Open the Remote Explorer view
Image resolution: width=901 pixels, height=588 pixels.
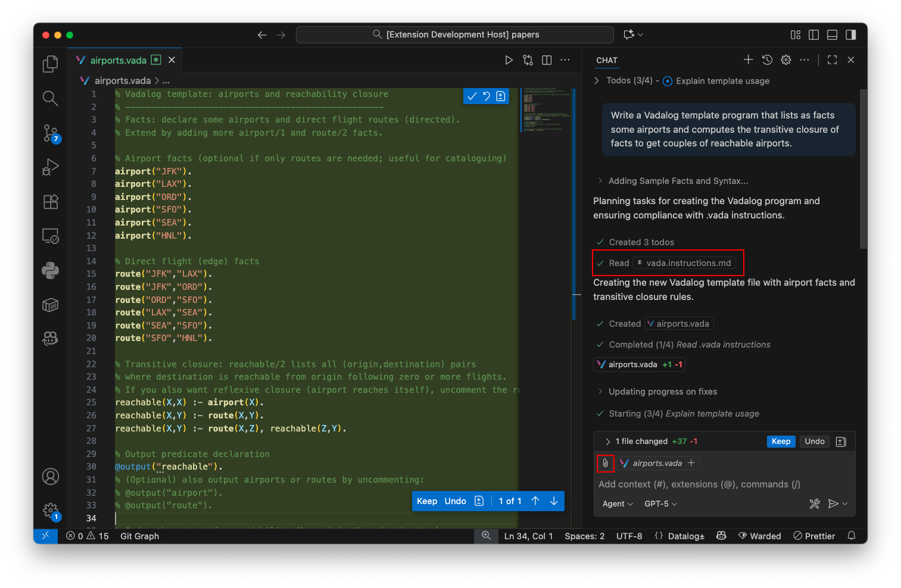51,236
